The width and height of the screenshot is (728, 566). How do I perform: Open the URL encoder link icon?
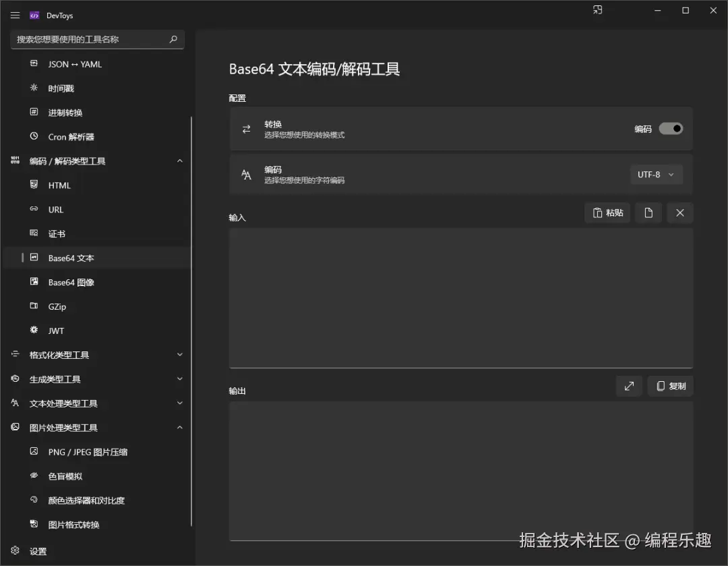pyautogui.click(x=34, y=208)
